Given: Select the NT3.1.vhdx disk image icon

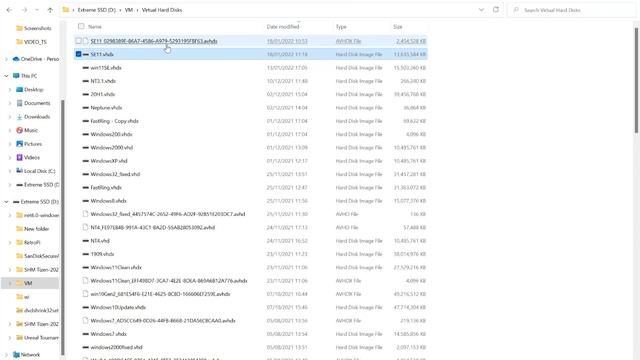Looking at the screenshot, I should click(x=85, y=81).
